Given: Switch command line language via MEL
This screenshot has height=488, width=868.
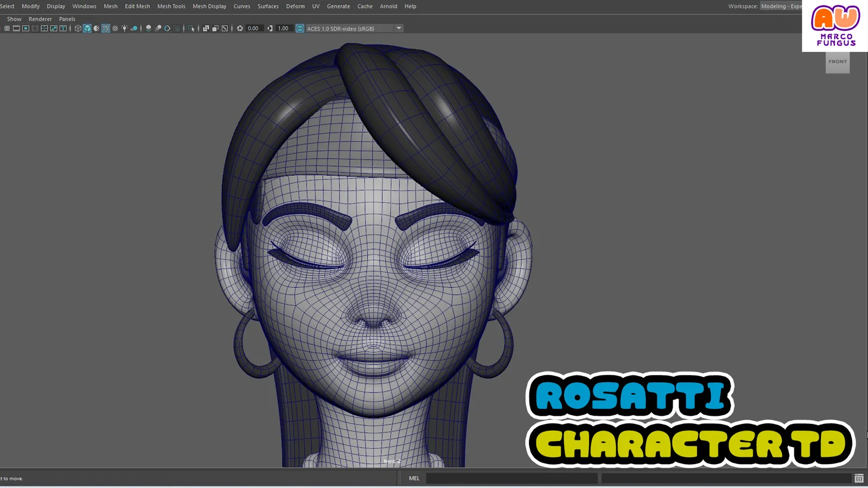Looking at the screenshot, I should tap(414, 478).
